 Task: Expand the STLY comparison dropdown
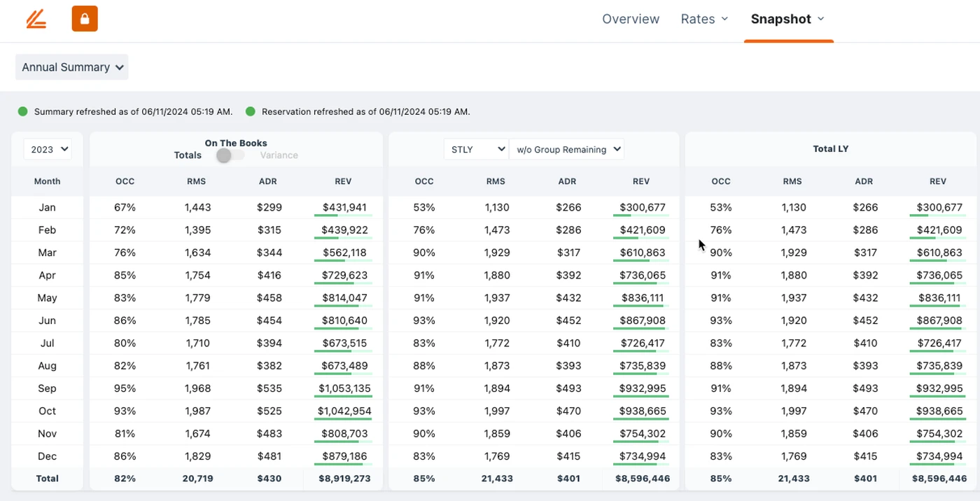pos(476,149)
